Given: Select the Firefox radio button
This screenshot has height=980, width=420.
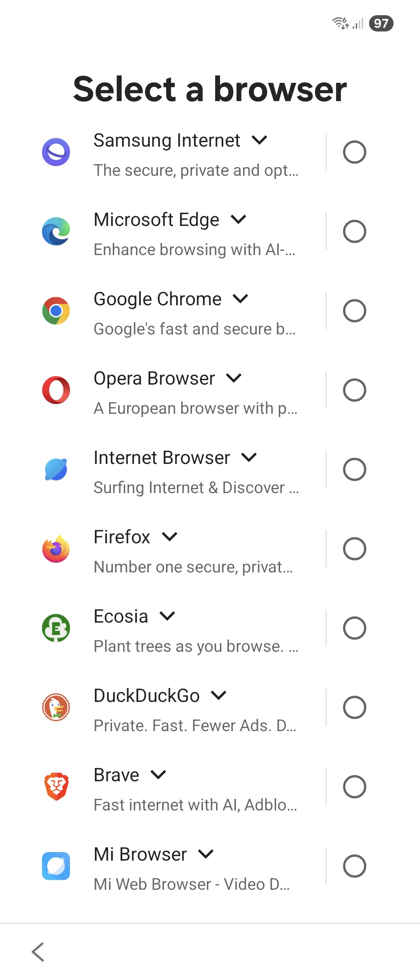Looking at the screenshot, I should click(x=355, y=549).
